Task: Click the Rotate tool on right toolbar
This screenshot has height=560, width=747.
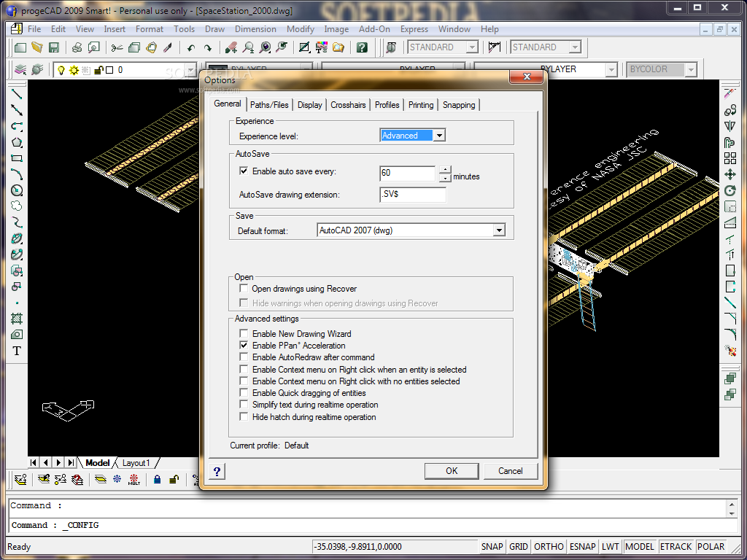Action: pyautogui.click(x=729, y=190)
